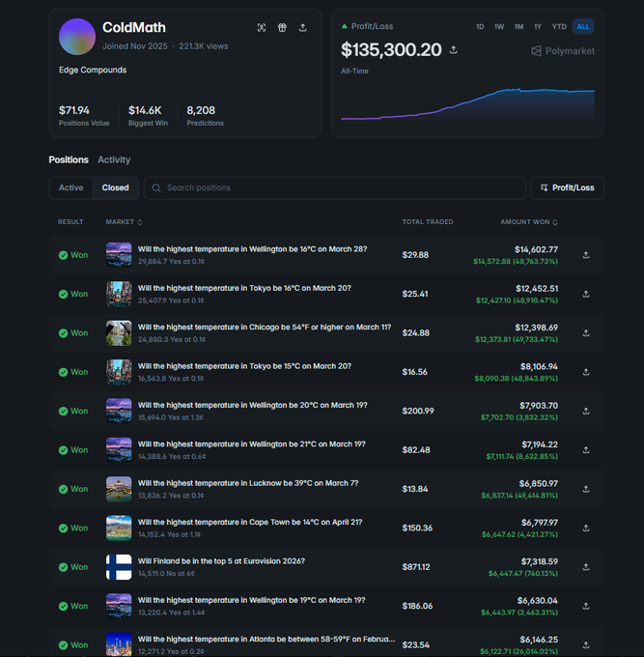
Task: Click the $871.12 total traded value
Action: point(416,567)
